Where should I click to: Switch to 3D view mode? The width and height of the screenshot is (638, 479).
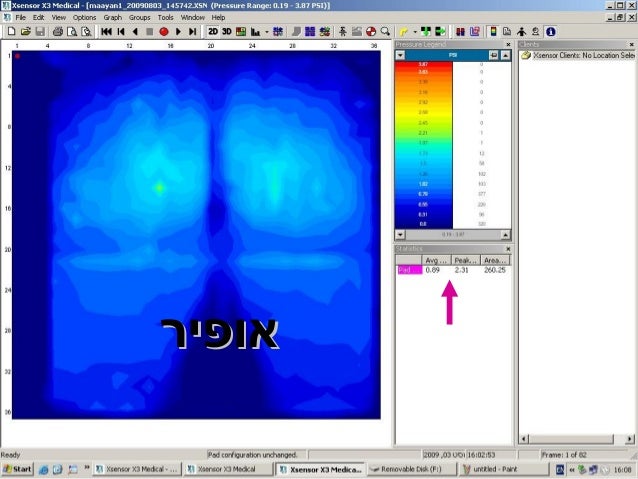pyautogui.click(x=226, y=31)
